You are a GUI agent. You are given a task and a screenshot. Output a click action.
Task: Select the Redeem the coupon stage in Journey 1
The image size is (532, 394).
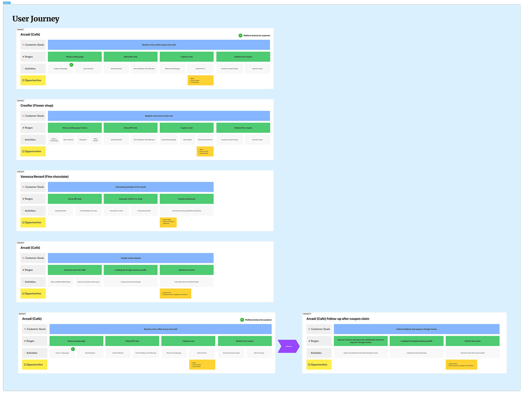(243, 57)
